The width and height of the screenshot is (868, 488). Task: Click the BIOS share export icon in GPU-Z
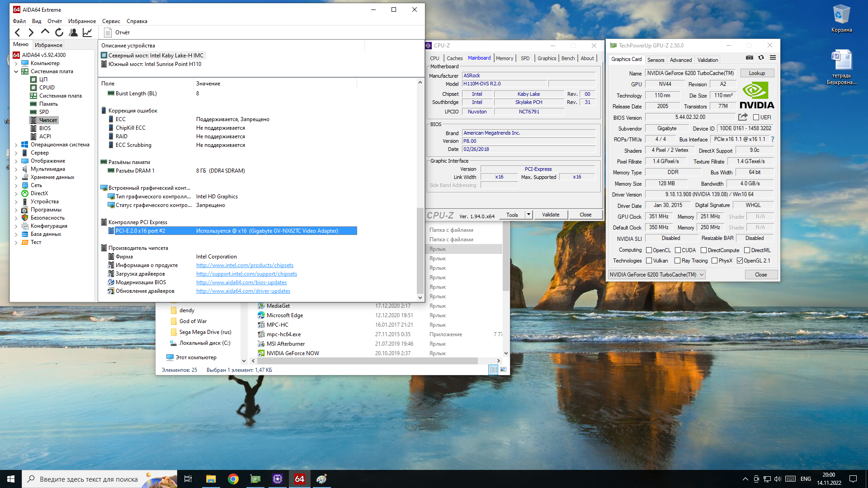click(x=743, y=117)
